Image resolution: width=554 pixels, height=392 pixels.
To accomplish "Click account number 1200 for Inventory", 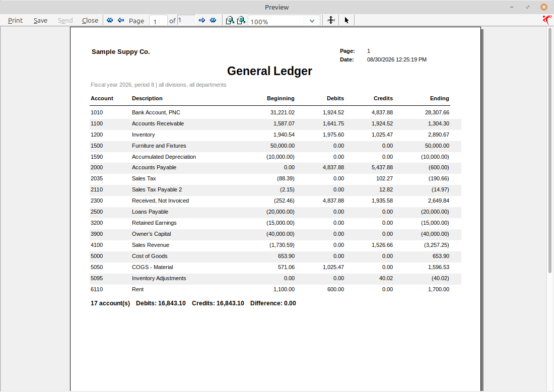I will tap(97, 135).
